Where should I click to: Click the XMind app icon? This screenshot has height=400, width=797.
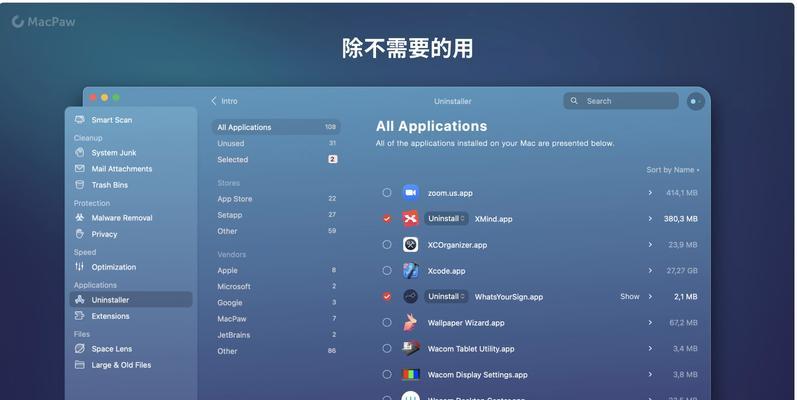(411, 219)
